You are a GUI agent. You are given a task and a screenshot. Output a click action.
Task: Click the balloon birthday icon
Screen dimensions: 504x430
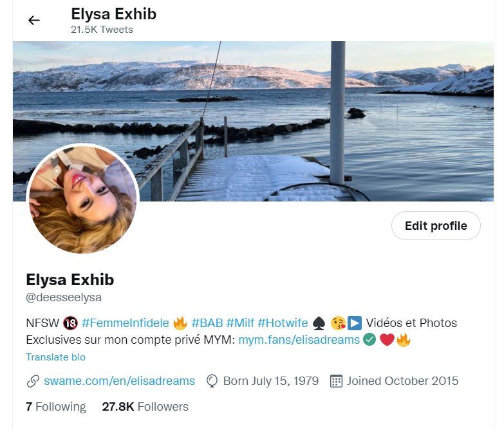[x=212, y=381]
